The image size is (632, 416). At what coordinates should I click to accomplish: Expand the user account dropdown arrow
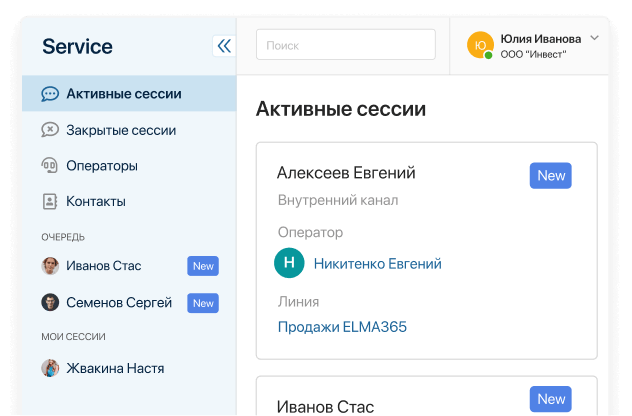594,38
